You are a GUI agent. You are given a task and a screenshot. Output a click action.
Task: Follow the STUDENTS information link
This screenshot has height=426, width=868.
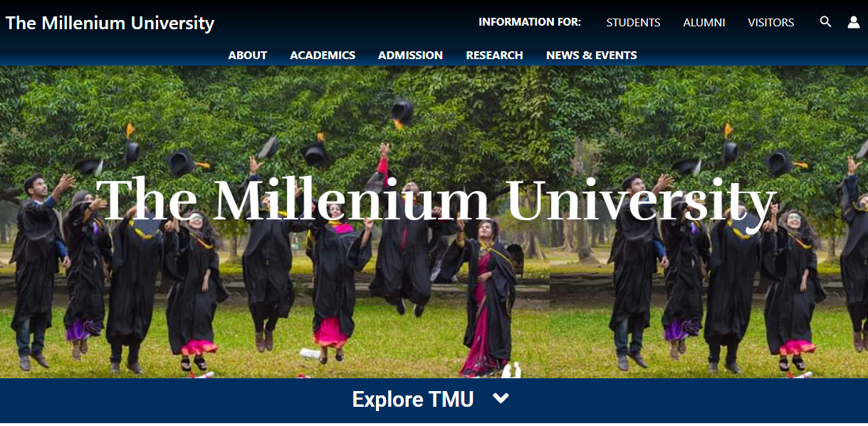tap(633, 23)
